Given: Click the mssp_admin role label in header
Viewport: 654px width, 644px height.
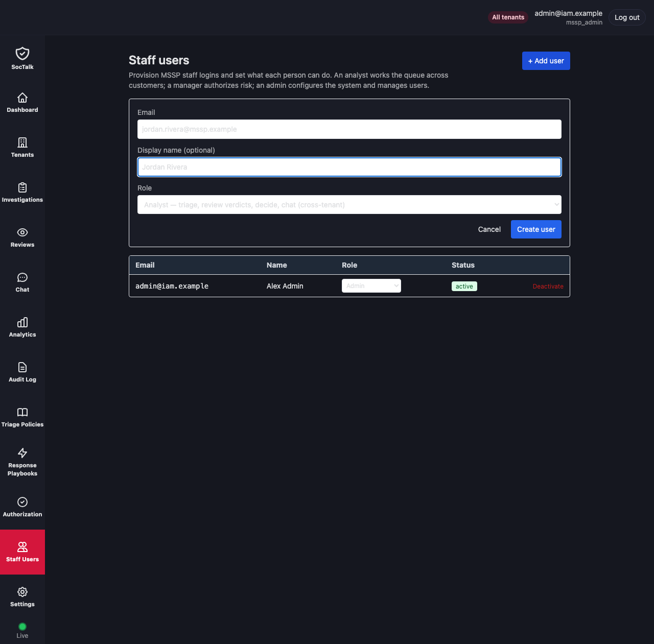Looking at the screenshot, I should pyautogui.click(x=584, y=22).
